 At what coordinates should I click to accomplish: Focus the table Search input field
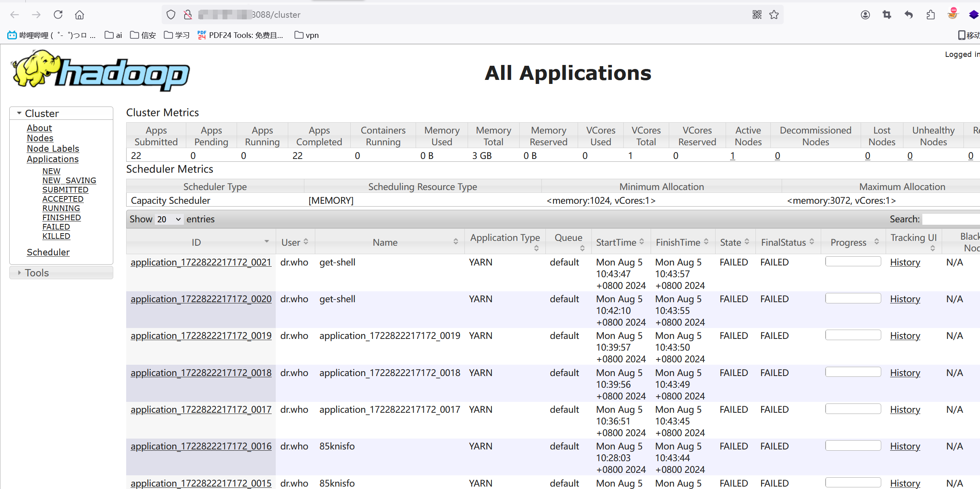[x=951, y=219]
